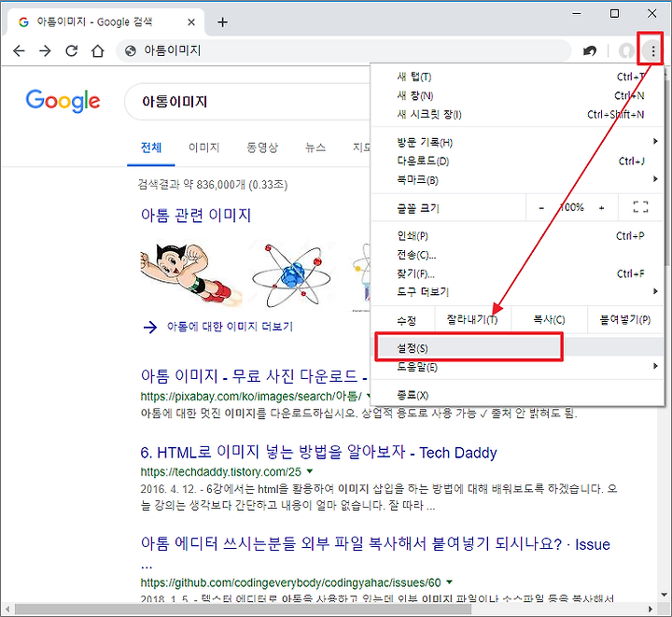Select 새 시크릿 창(I) menu item

(517, 115)
